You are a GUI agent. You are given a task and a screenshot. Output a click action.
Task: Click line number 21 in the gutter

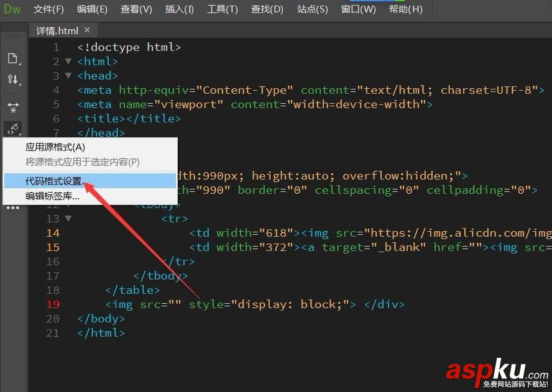coord(53,333)
